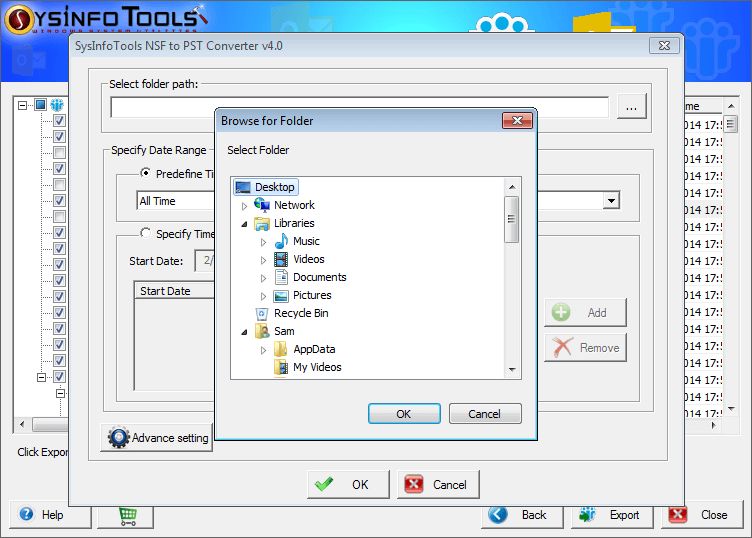The width and height of the screenshot is (752, 538).
Task: Select the Predefine Time radio button
Action: (x=145, y=173)
